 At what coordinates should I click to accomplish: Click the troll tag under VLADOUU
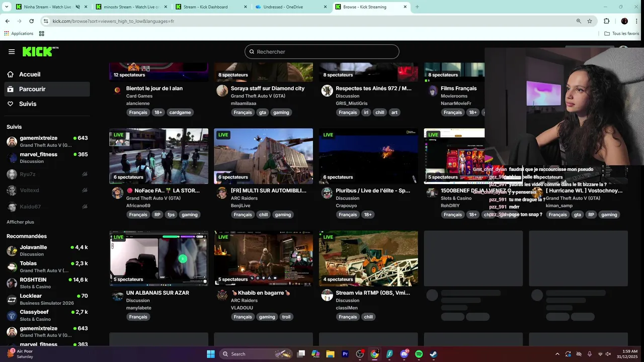[286, 317]
